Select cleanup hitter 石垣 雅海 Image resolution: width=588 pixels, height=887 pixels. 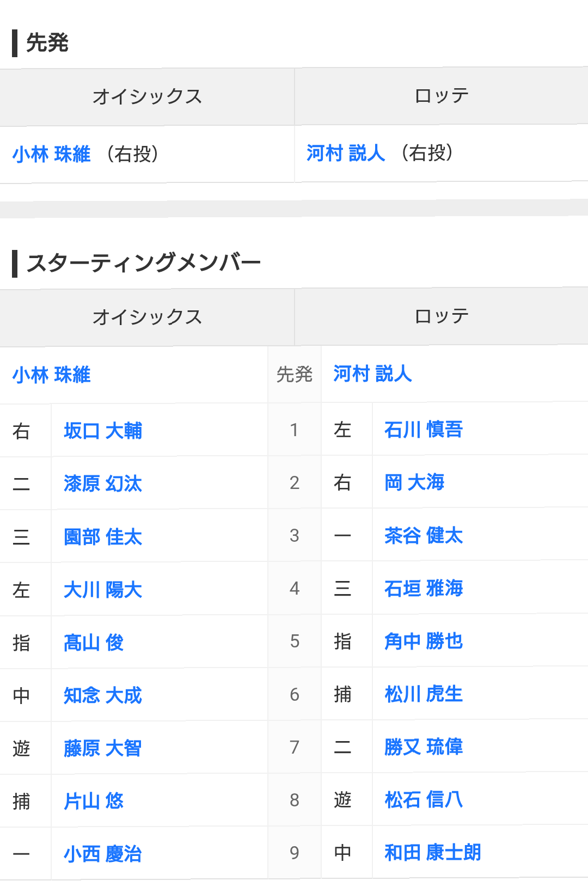pos(423,589)
